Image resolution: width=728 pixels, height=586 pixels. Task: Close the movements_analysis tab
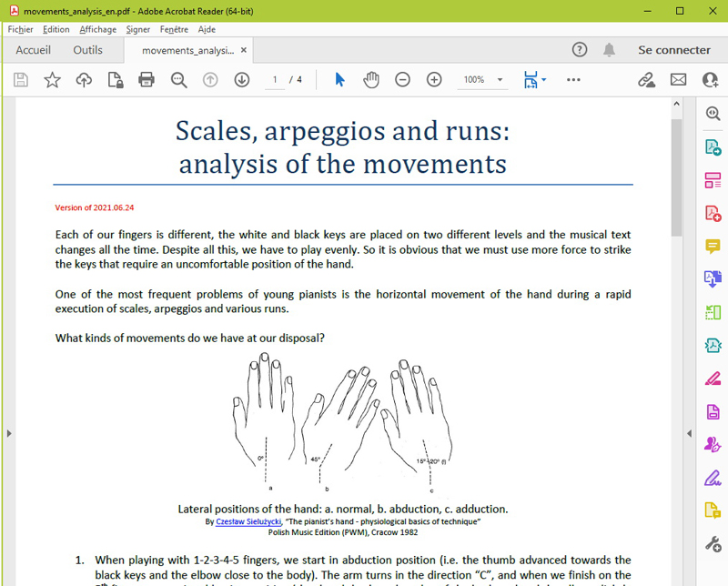[x=244, y=50]
